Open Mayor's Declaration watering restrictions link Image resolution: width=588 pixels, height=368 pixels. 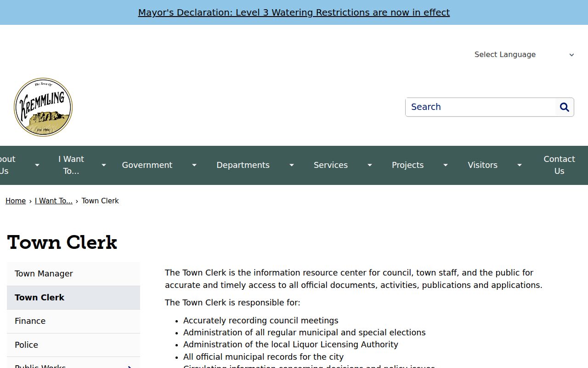(x=294, y=12)
